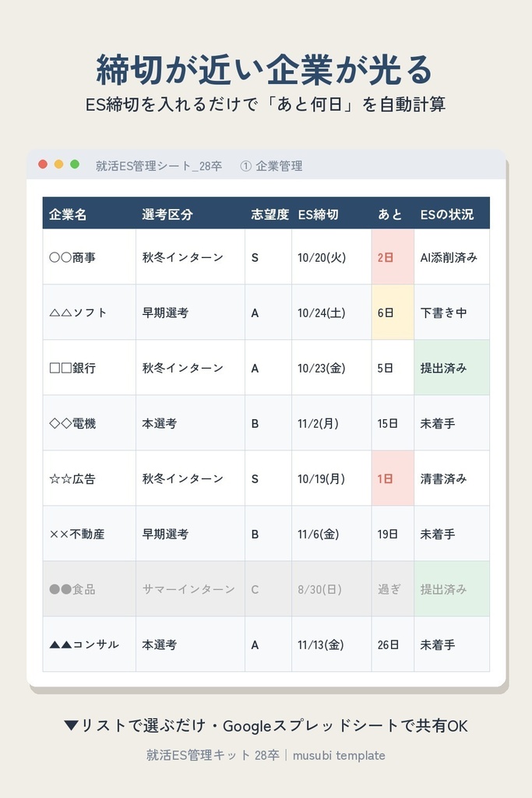The image size is (532, 798).
Task: Select the ●●食品 company cell
Action: pyautogui.click(x=89, y=589)
